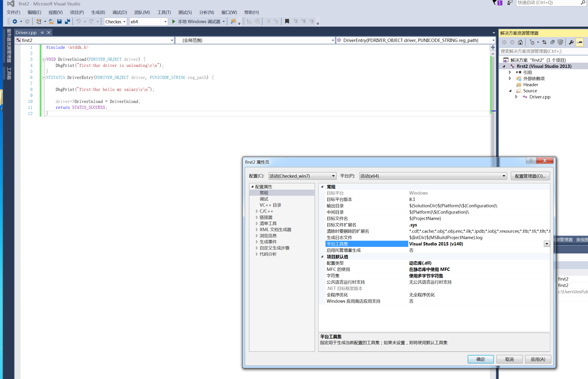Toggle the Preview Selected Items button
This screenshot has height=379, width=588.
[x=580, y=42]
